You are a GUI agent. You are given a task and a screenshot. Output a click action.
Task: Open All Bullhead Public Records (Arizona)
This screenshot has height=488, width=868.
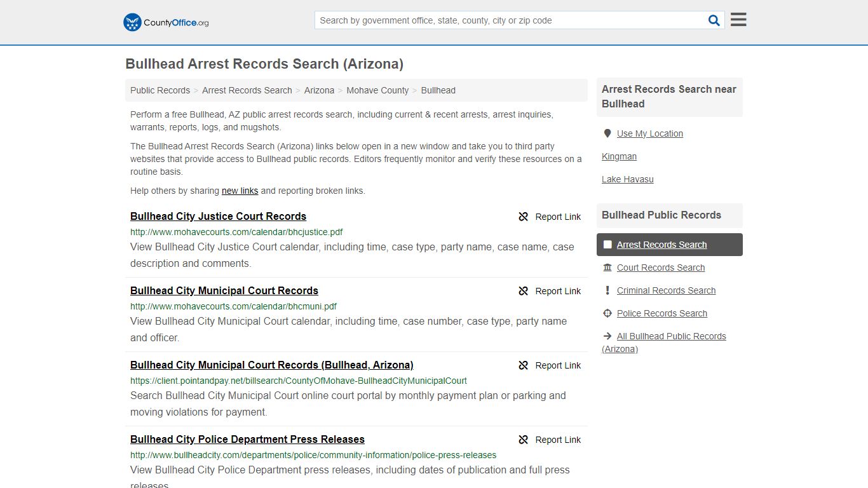click(664, 342)
